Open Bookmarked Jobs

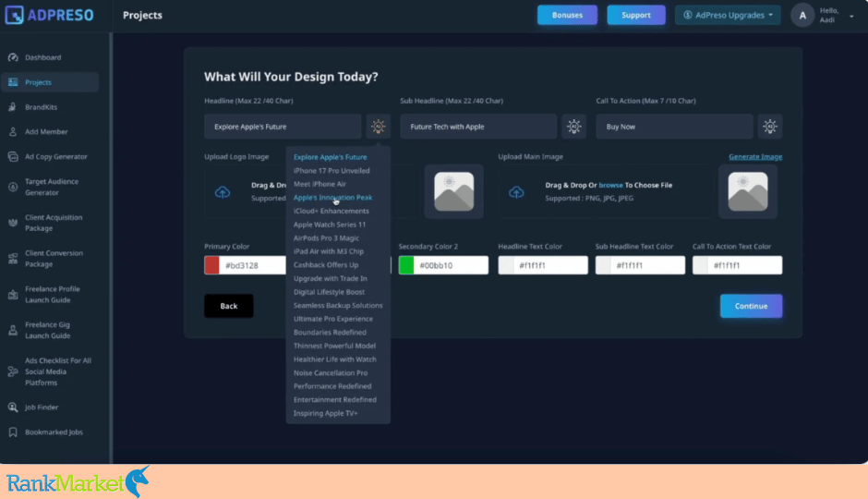coord(54,432)
